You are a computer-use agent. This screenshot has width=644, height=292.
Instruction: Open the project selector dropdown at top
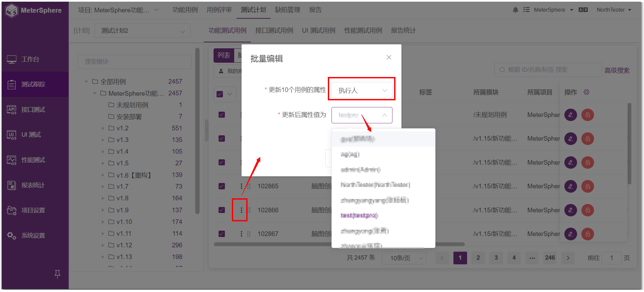(118, 10)
